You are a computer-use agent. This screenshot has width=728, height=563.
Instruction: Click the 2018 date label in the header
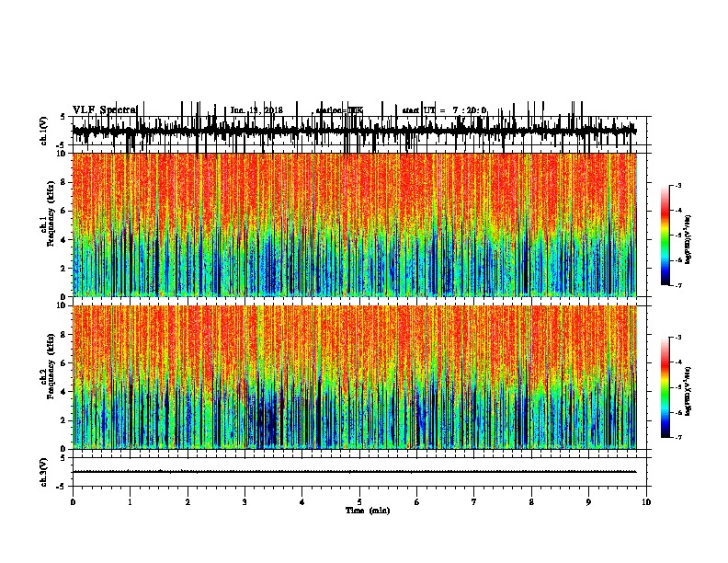pos(256,110)
